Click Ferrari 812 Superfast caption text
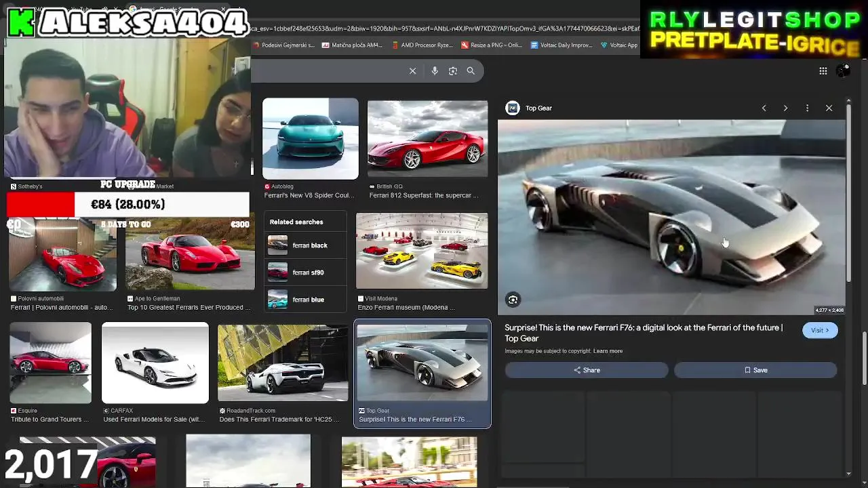 coord(424,195)
